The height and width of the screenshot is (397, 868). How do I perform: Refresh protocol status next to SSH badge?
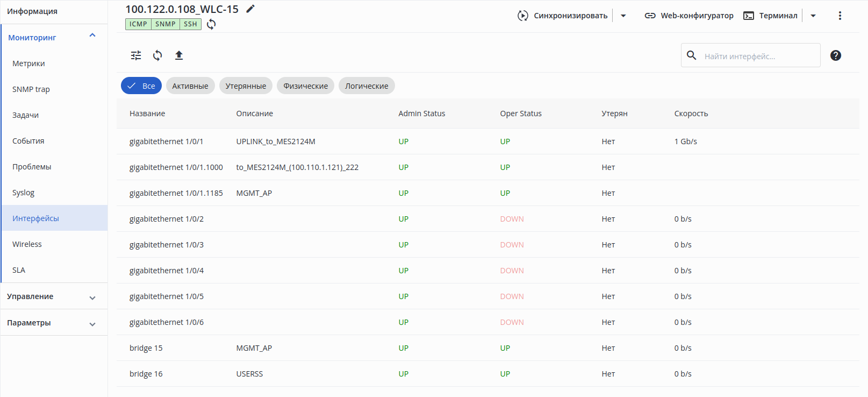[211, 24]
